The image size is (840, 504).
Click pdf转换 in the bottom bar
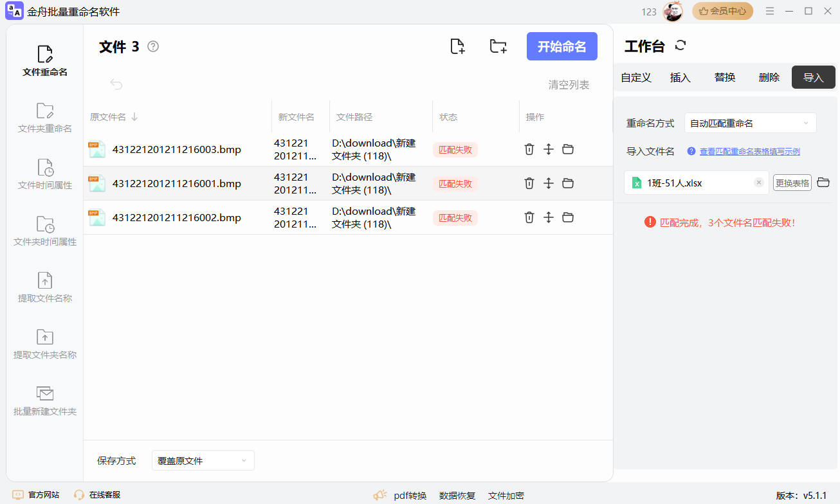(410, 496)
